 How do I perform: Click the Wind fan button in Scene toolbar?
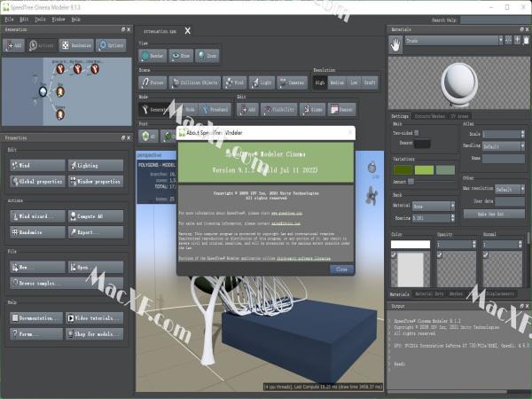(234, 82)
